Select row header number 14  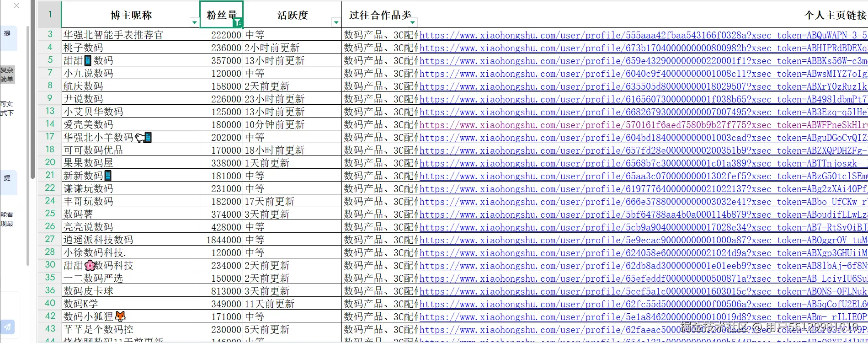[49, 124]
